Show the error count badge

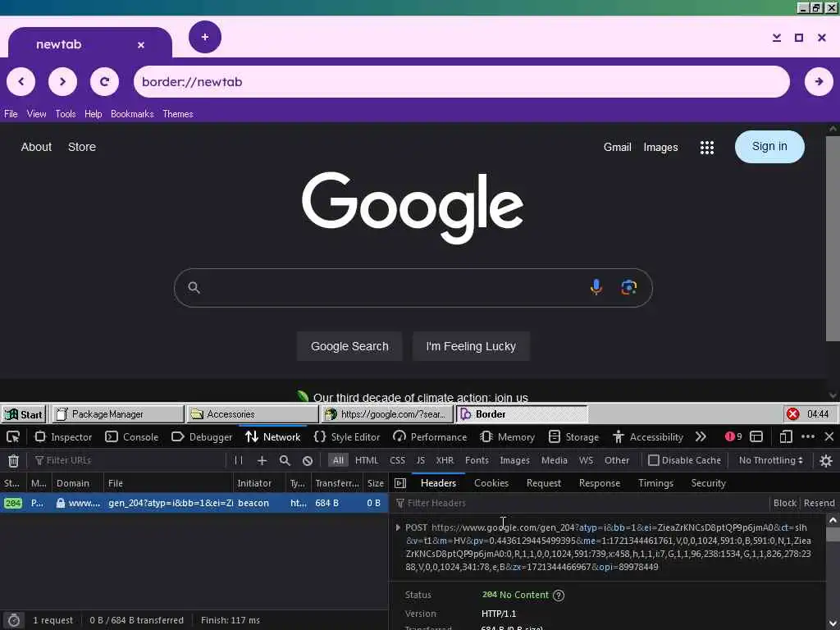click(733, 436)
